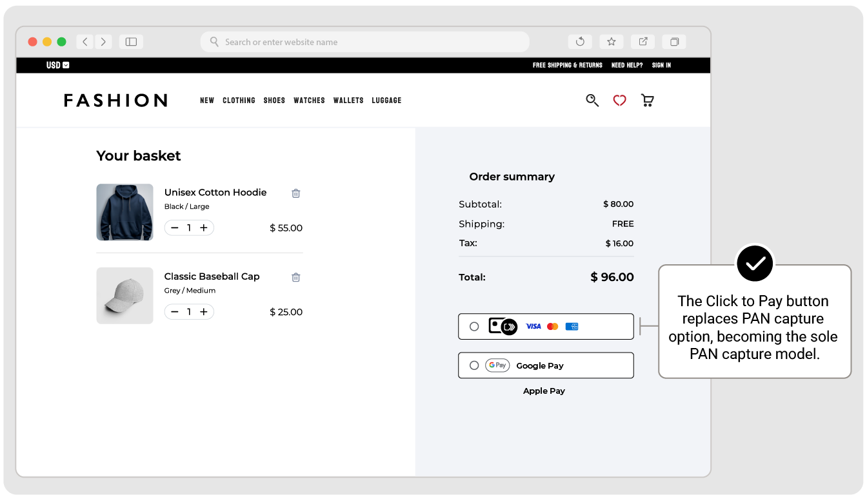
Task: Click the $ 25.00 cap price
Action: [286, 312]
